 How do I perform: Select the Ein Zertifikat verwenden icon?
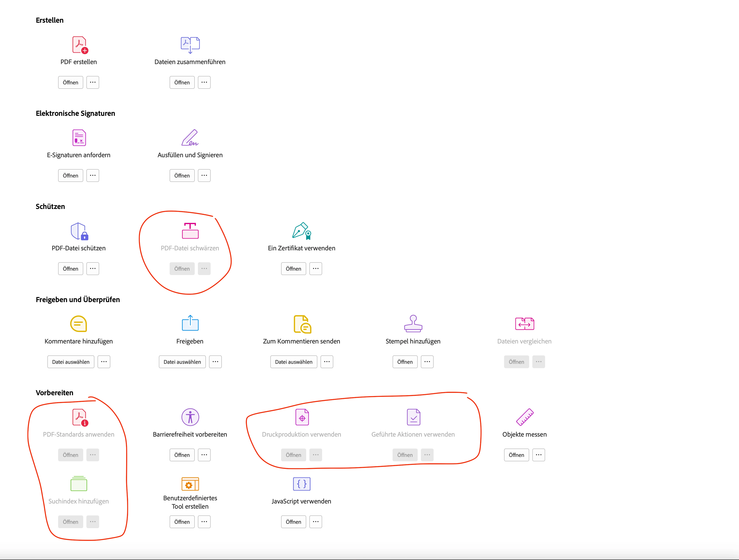(302, 231)
